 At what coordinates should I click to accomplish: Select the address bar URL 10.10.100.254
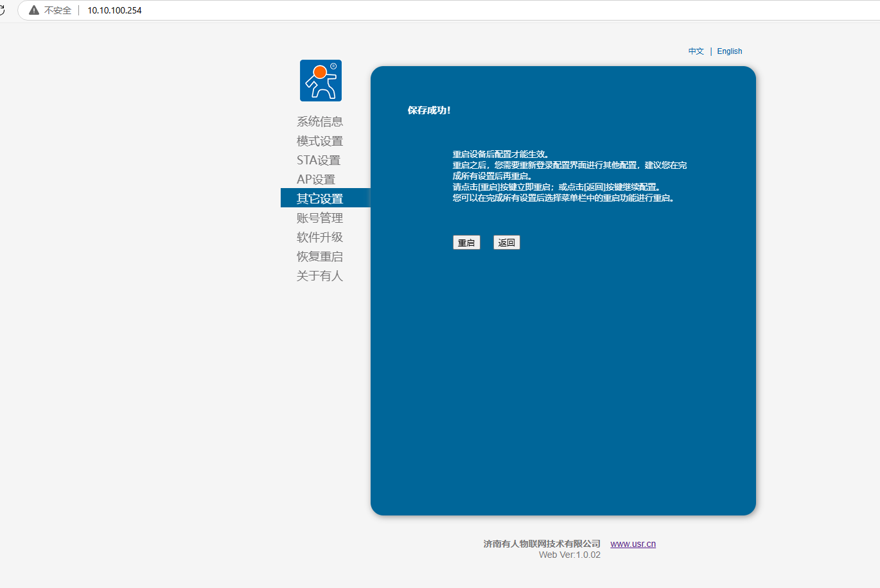point(114,10)
